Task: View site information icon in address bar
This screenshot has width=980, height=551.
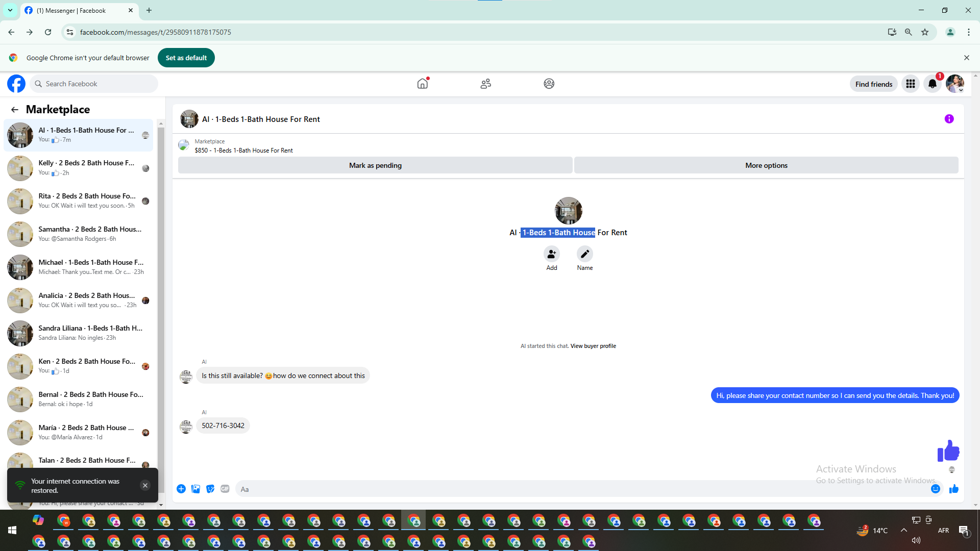Action: tap(70, 32)
